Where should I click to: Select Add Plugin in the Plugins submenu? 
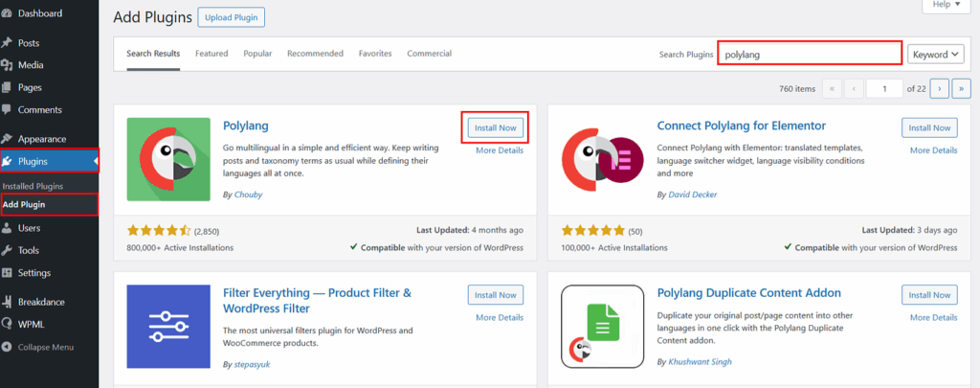point(24,204)
